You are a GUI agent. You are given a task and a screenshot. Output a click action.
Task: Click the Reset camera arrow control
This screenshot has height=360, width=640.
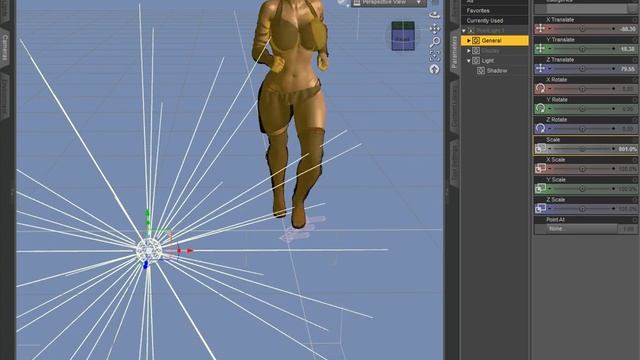435,69
